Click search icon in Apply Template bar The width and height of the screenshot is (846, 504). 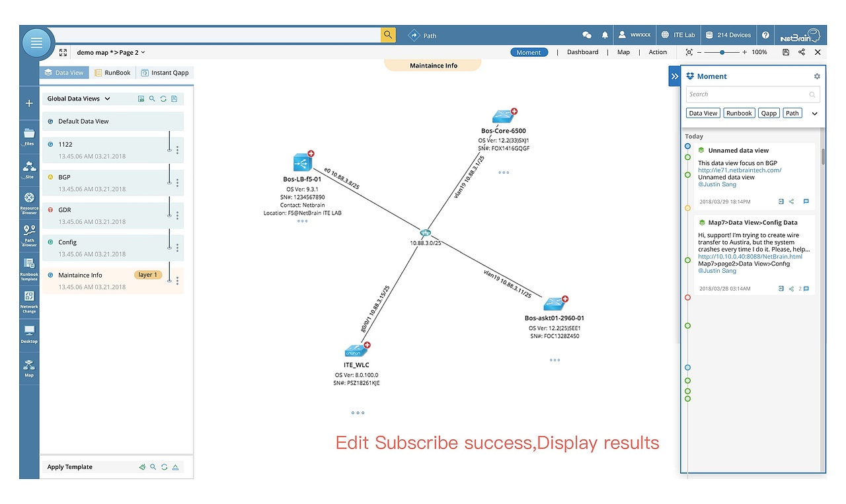pyautogui.click(x=153, y=467)
